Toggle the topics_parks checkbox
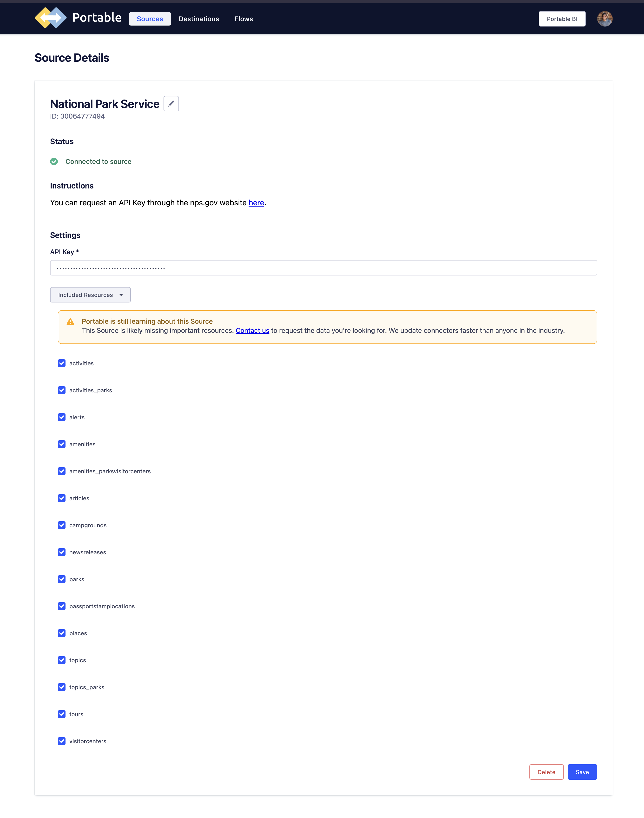Image resolution: width=644 pixels, height=818 pixels. (x=61, y=687)
